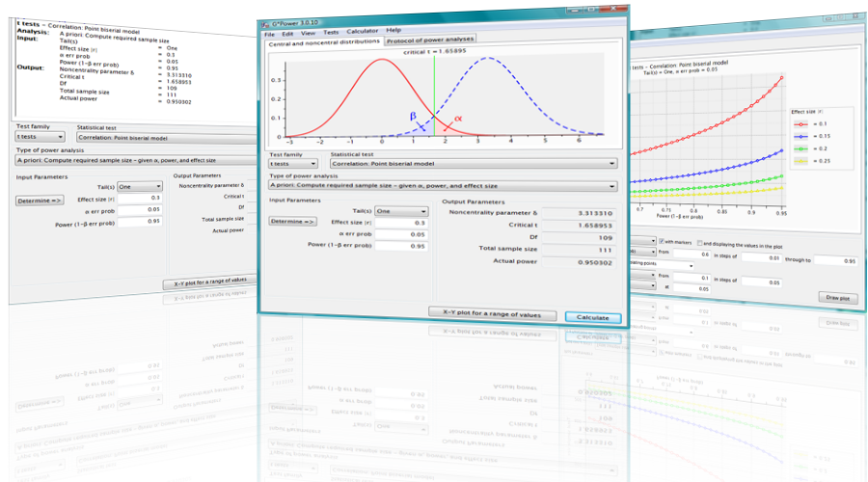Open Statistical test dropdown in left window
This screenshot has height=482, width=868.
click(166, 138)
